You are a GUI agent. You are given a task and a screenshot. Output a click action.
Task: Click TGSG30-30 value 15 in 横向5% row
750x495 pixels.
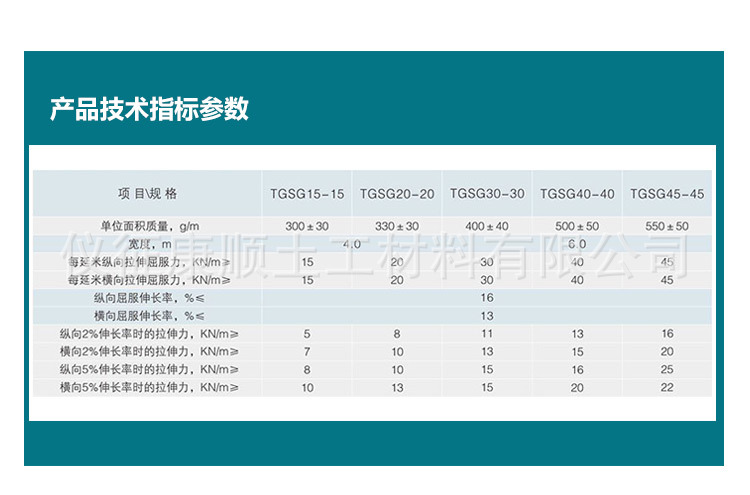pyautogui.click(x=487, y=388)
